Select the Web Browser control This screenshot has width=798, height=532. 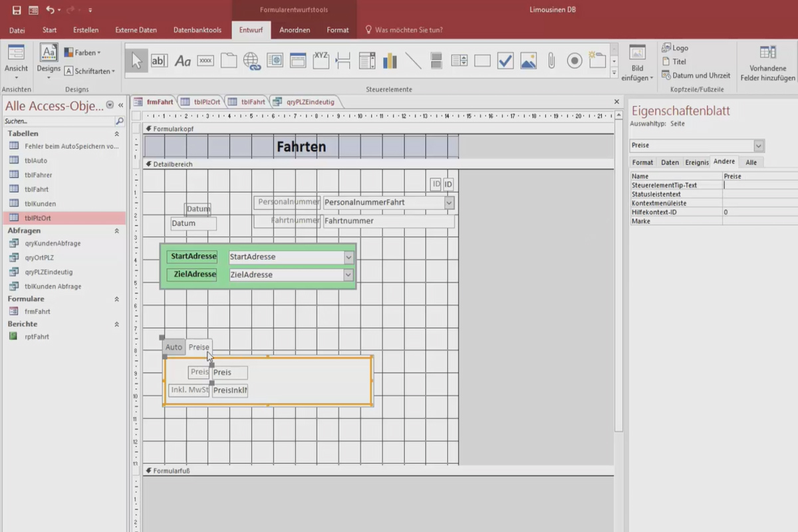(275, 61)
